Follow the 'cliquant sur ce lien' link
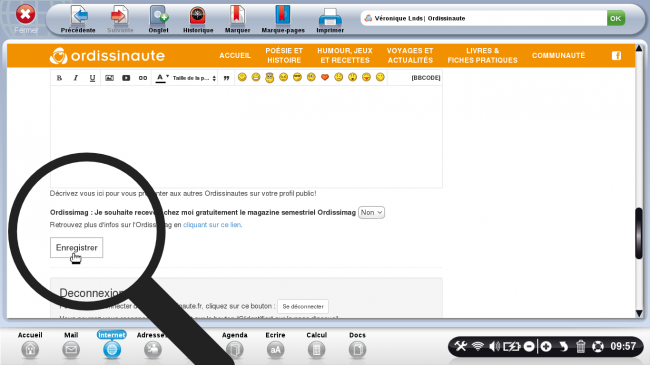The width and height of the screenshot is (650, 365). (212, 225)
